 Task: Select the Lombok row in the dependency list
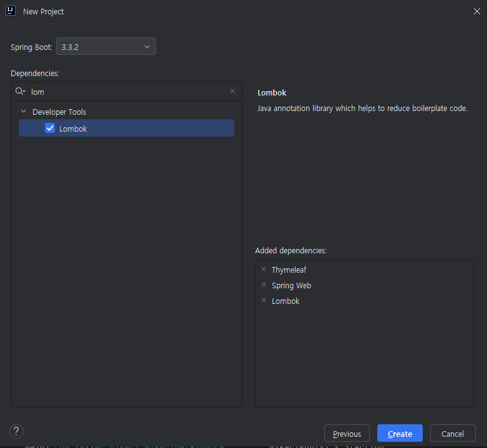click(127, 128)
